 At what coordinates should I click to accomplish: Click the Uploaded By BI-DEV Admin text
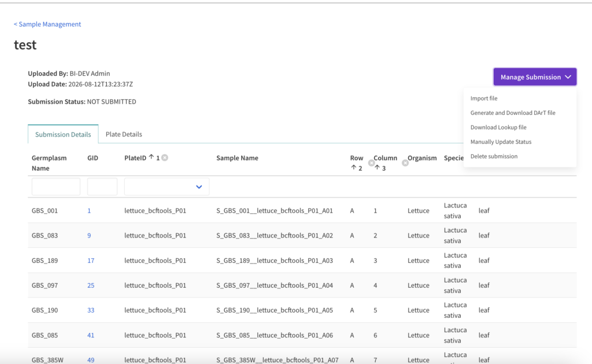[69, 73]
